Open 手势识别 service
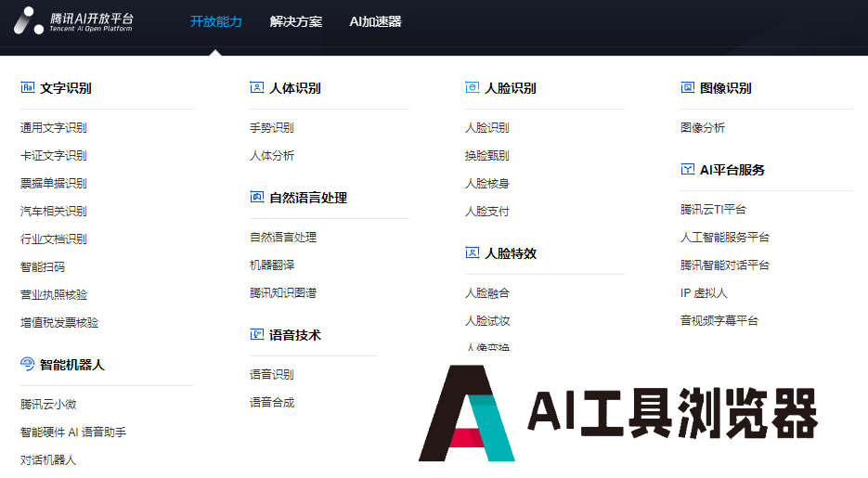Image resolution: width=868 pixels, height=478 pixels. (x=272, y=128)
